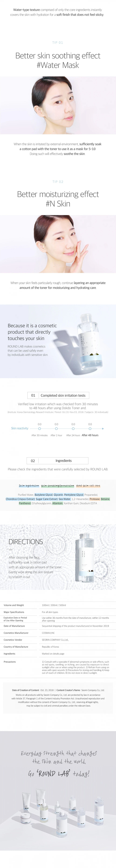Click the TIP 01 label
This screenshot has height=868, width=116.
pos(58,42)
